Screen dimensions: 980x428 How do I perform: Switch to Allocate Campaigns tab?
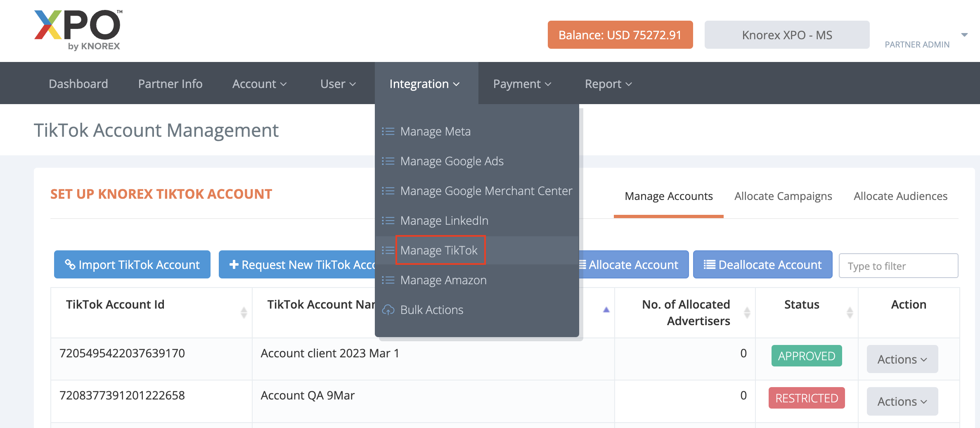point(783,196)
